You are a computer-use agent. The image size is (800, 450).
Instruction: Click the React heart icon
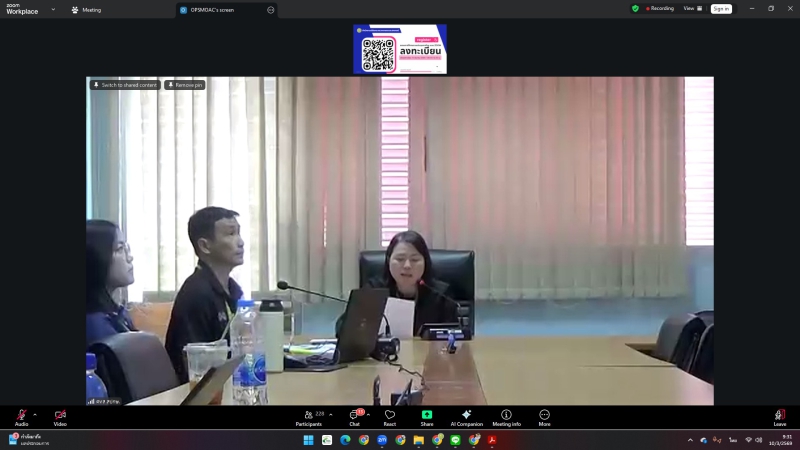coord(389,414)
